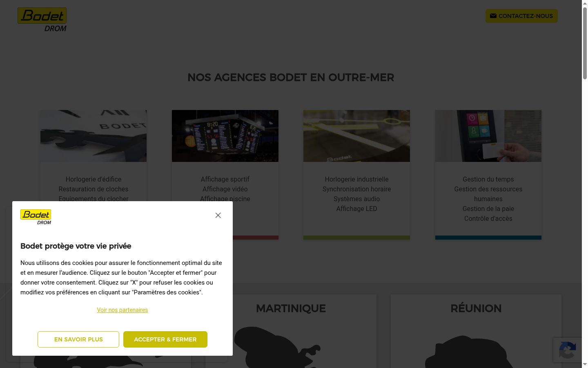Open the Gestion du temps card image
This screenshot has width=588, height=368.
488,136
